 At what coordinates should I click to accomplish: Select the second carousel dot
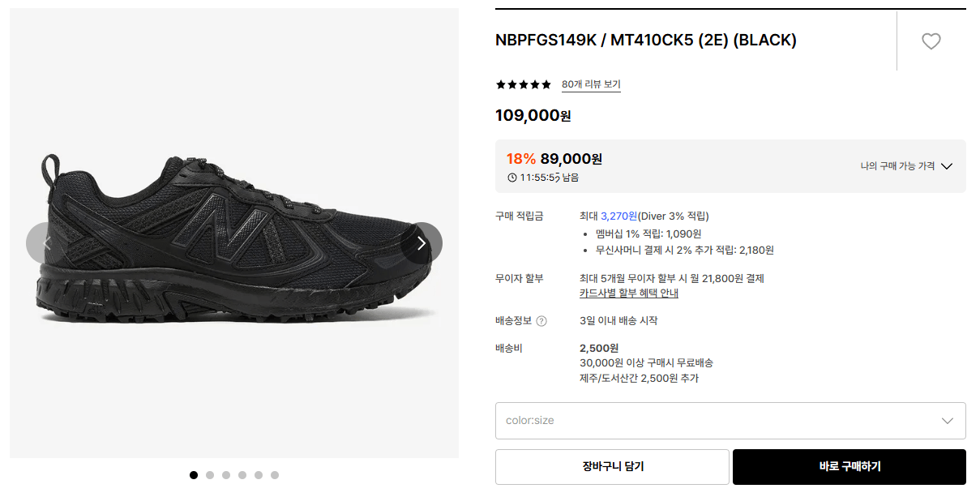209,474
